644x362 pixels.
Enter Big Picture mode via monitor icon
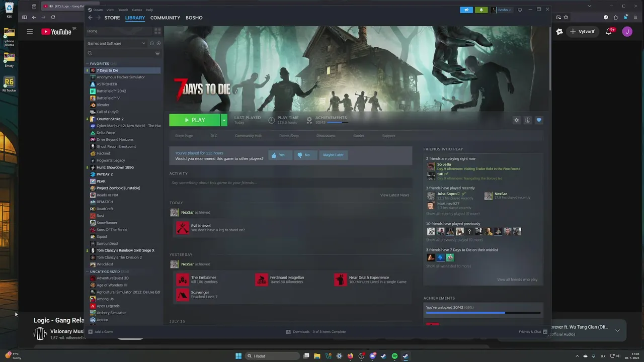(x=520, y=10)
